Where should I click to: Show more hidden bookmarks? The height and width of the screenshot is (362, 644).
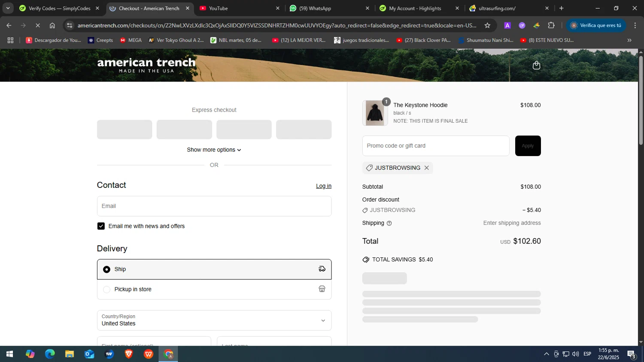click(x=629, y=40)
